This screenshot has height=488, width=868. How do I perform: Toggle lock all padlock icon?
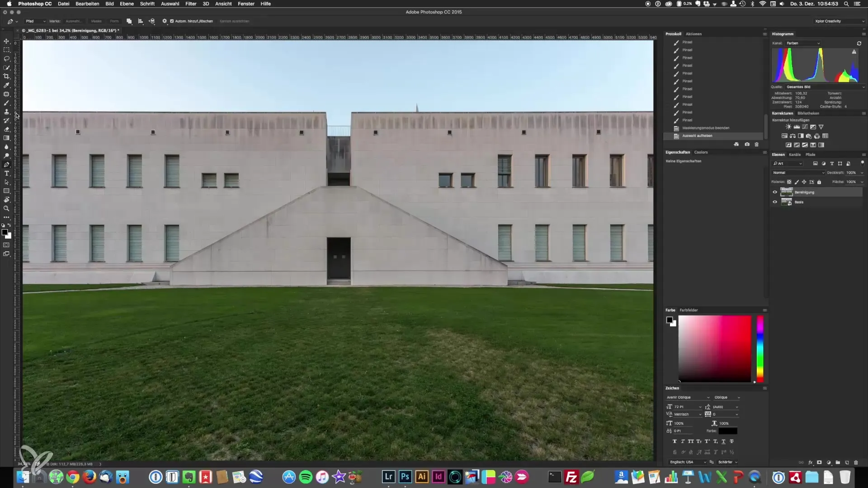point(819,182)
